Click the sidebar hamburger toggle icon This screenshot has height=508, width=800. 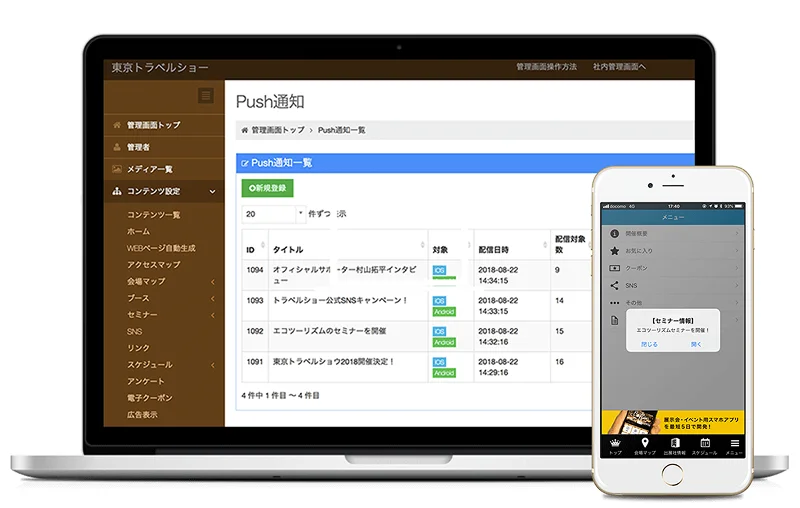pyautogui.click(x=206, y=96)
